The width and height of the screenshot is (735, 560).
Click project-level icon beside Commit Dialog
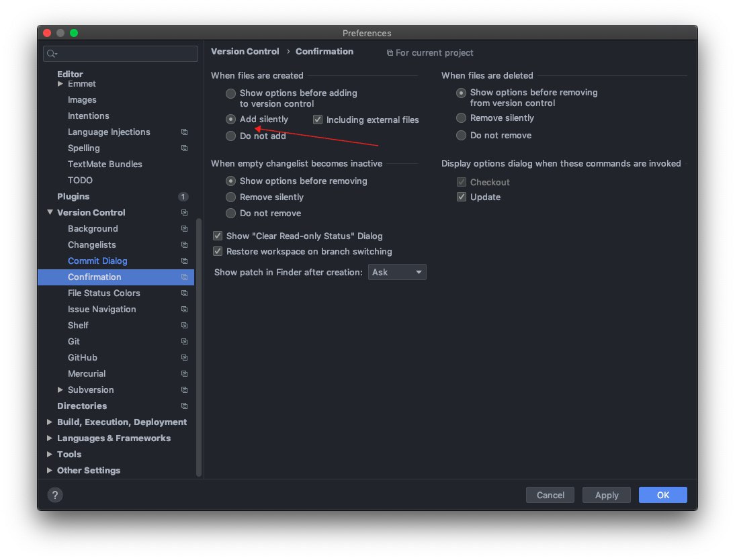click(x=184, y=261)
